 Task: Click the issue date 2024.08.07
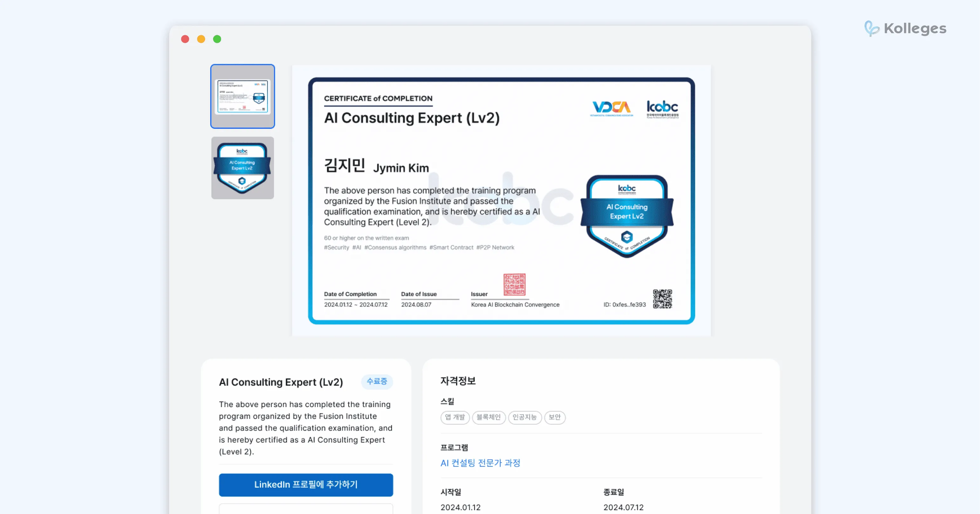tap(416, 305)
